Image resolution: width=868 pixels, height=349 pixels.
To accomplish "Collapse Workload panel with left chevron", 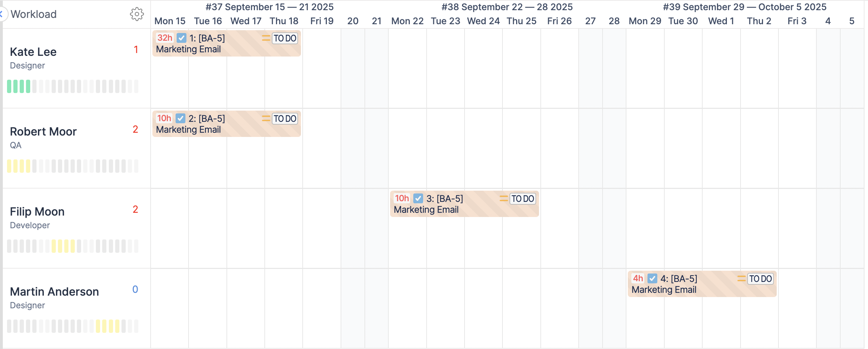I will click(2, 14).
